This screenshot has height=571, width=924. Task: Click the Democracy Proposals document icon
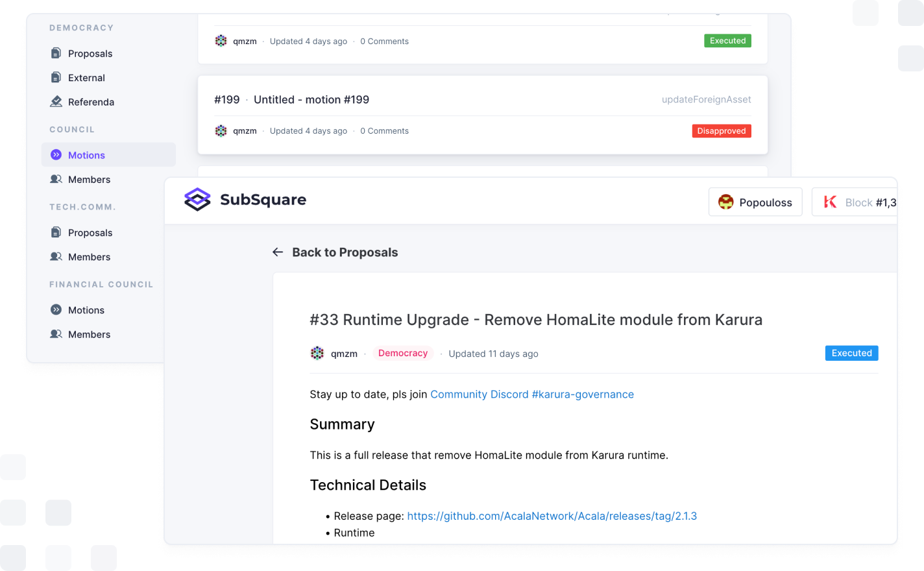56,53
